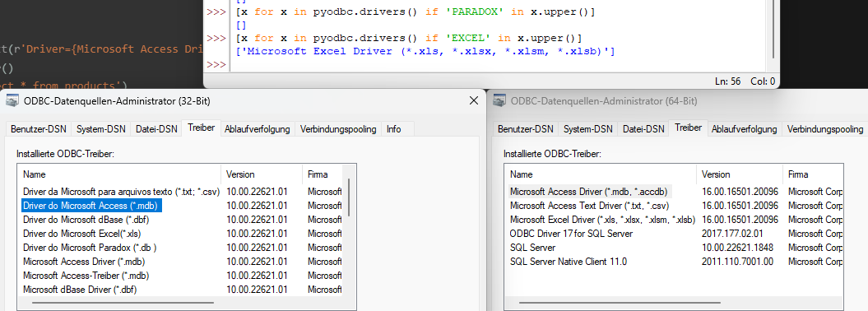
Task: Open the Info tab
Action: 393,129
